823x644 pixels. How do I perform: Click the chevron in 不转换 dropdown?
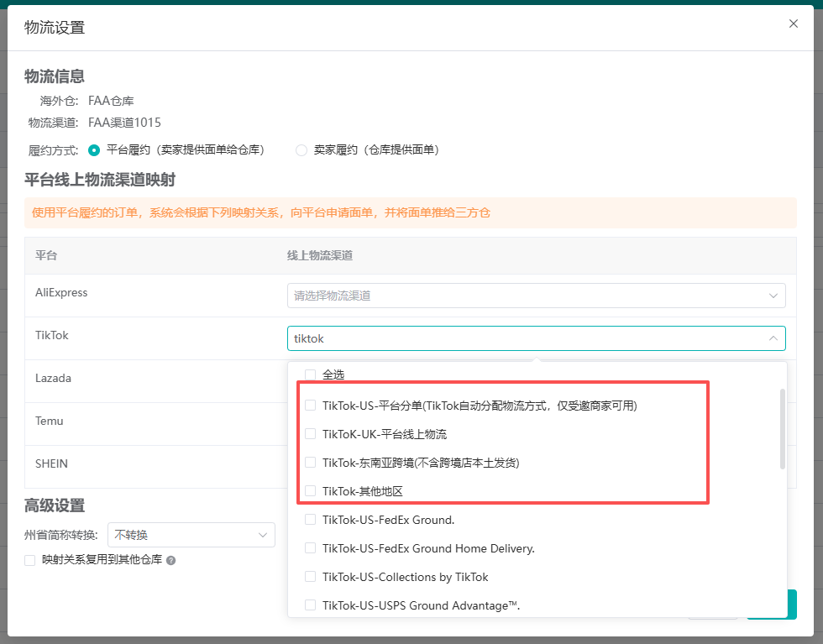click(262, 535)
